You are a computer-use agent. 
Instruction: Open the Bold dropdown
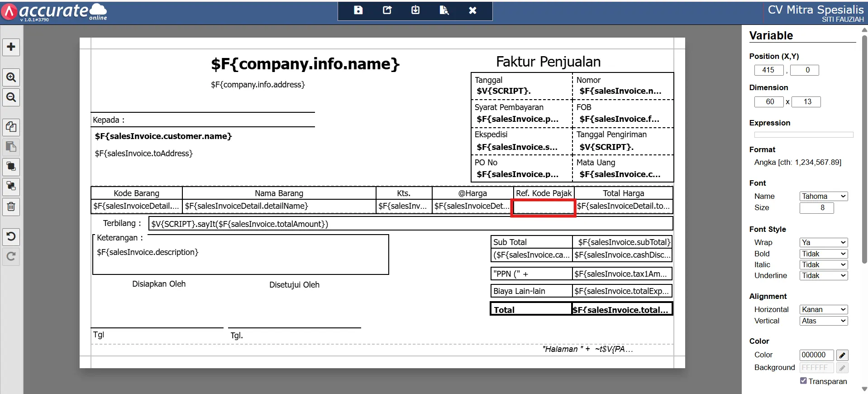pyautogui.click(x=824, y=254)
